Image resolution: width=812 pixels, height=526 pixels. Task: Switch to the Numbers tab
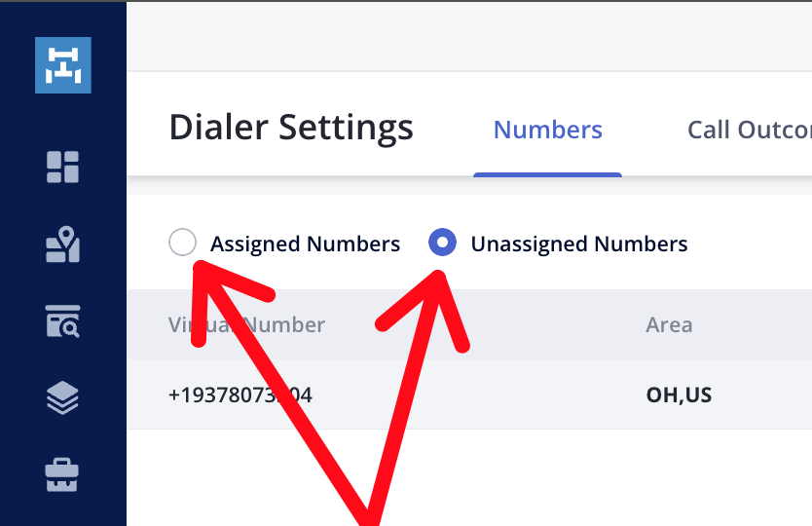[x=548, y=130]
